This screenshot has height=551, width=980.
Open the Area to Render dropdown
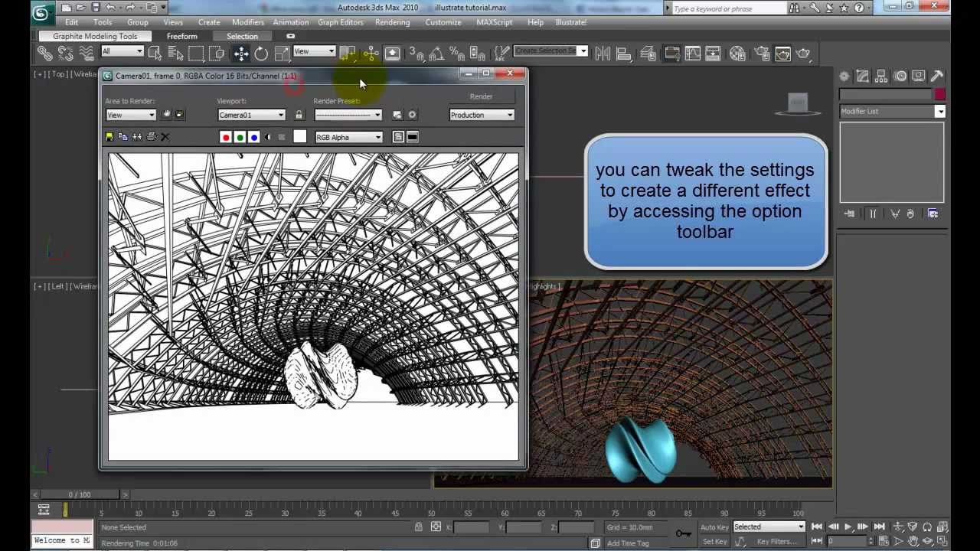tap(131, 115)
